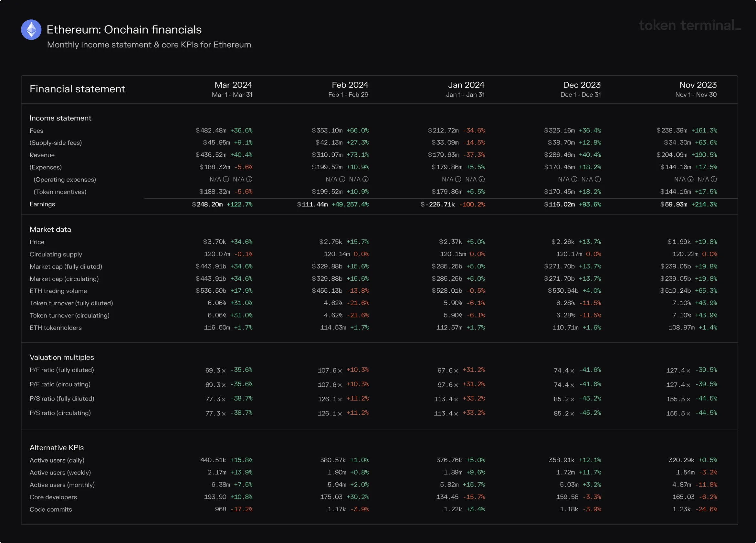Click Mar 2024 code commits value 968

pyautogui.click(x=220, y=509)
